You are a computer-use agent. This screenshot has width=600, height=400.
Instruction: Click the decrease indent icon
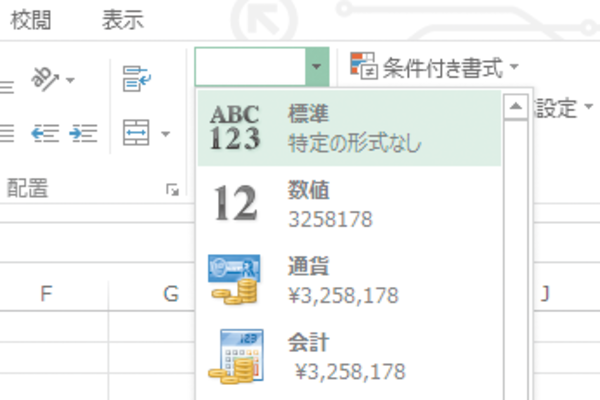(45, 133)
